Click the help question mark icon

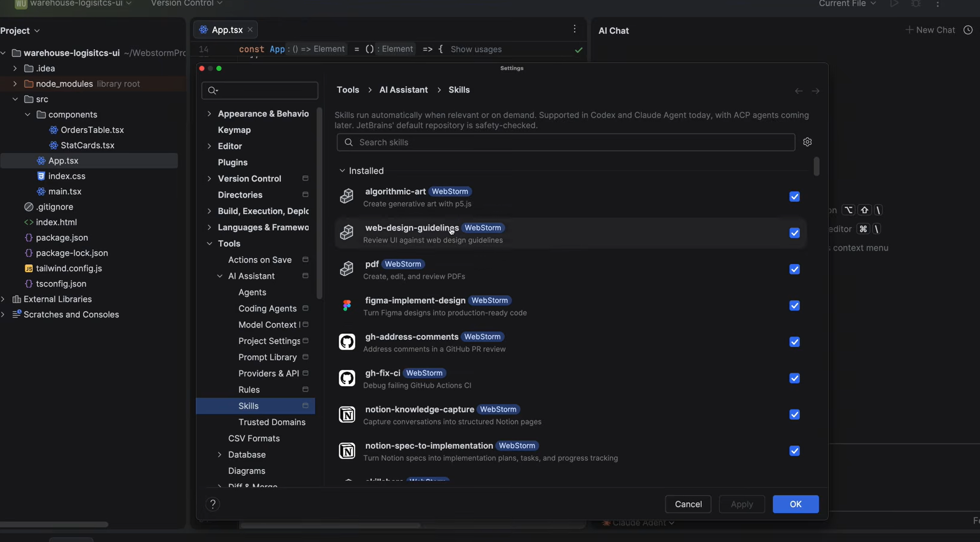coord(213,504)
